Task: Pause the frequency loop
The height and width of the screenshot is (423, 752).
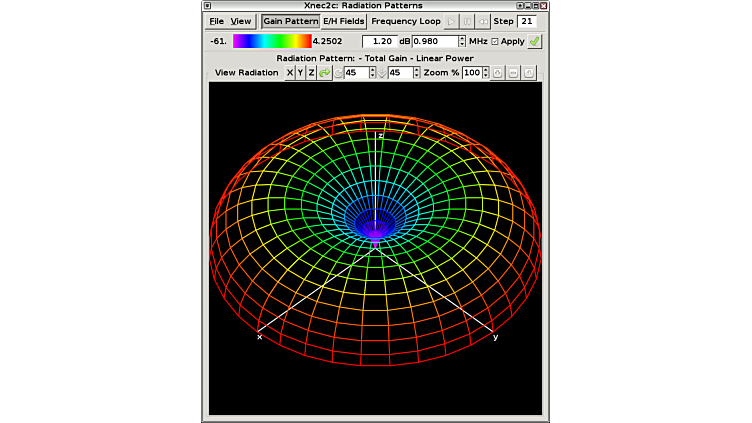Action: pos(467,21)
